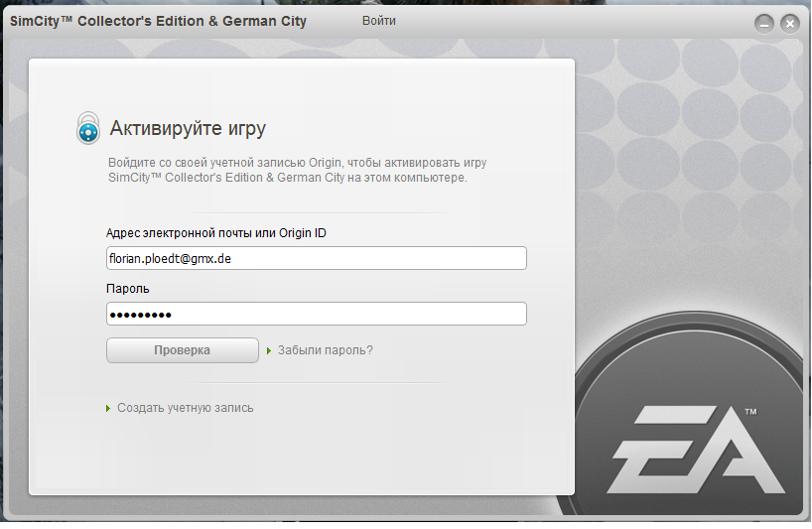This screenshot has height=529, width=812.
Task: Click the Активируйте игру heading
Action: 188,128
